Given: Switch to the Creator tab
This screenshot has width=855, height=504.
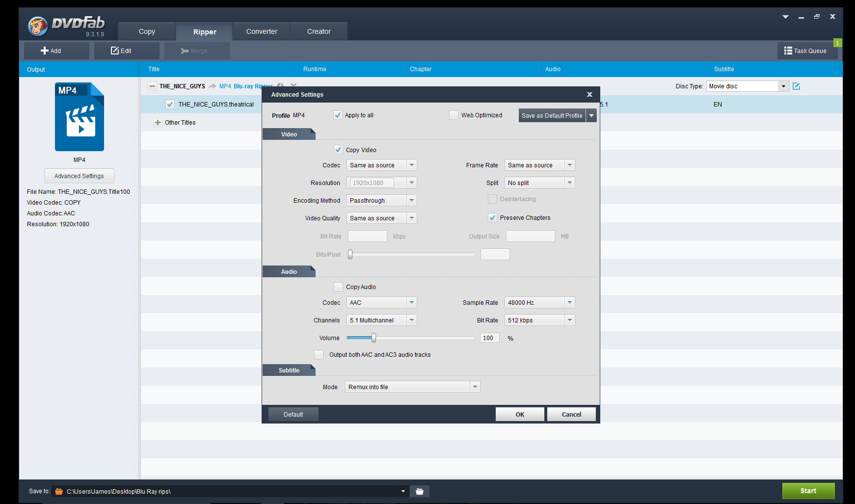Looking at the screenshot, I should (x=319, y=31).
